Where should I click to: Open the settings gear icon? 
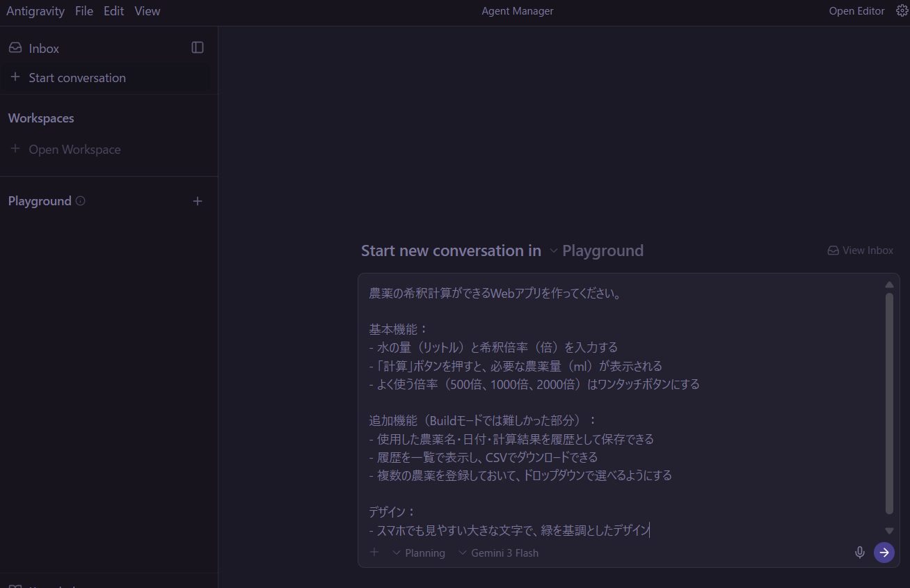pyautogui.click(x=902, y=10)
